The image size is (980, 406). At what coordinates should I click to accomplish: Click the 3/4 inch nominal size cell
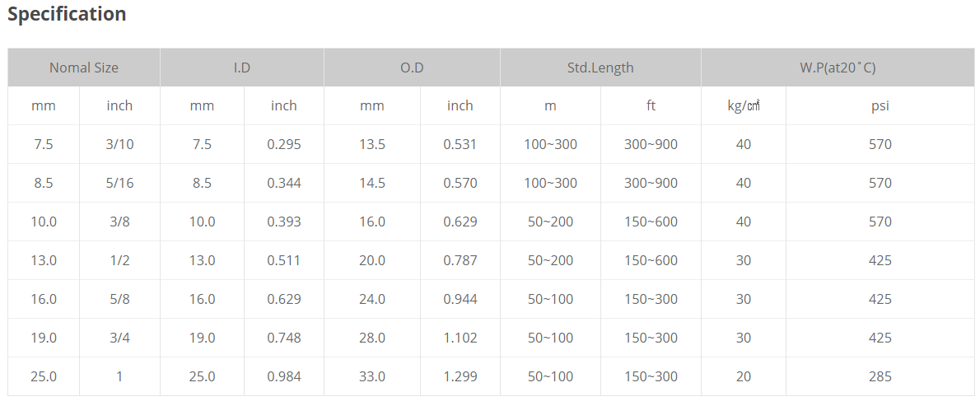click(120, 338)
